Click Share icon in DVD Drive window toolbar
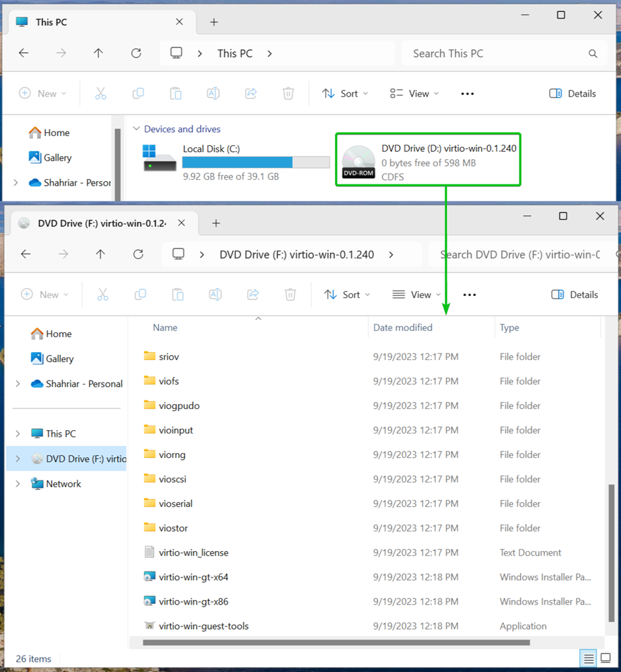 click(x=253, y=295)
